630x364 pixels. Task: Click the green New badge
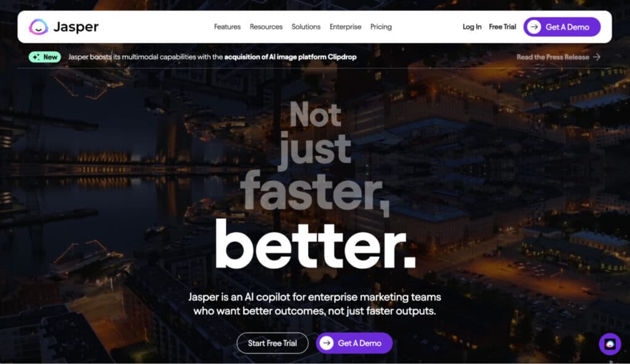click(44, 57)
